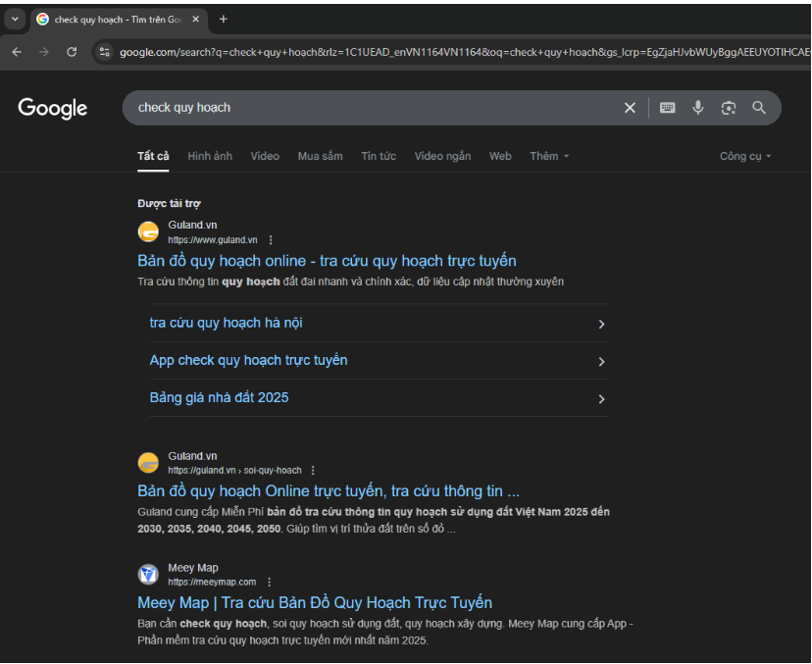Open the 'Tin tức' tab

tap(379, 156)
